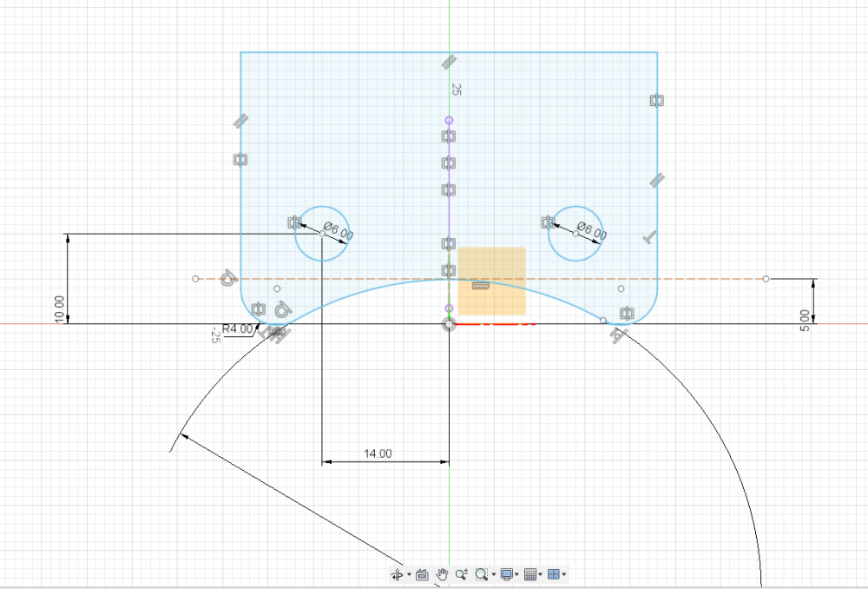Screen dimensions: 868x589
Task: Click the topmost constraint icon on centerline
Action: point(449,136)
